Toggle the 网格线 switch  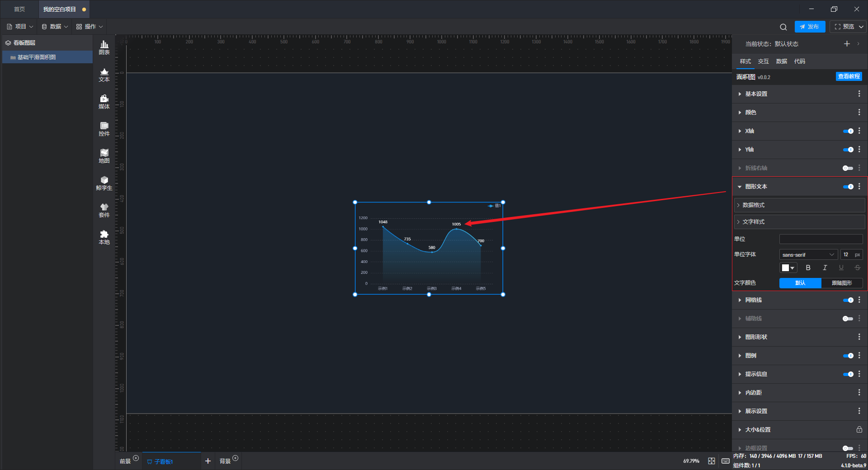(x=848, y=300)
